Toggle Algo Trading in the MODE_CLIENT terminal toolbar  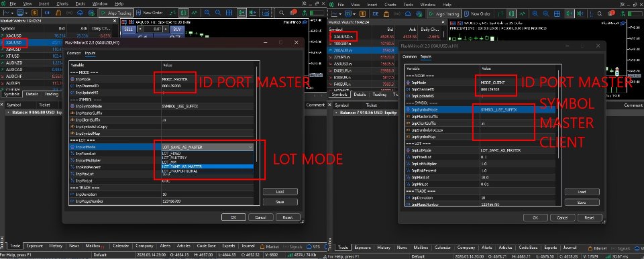[x=444, y=13]
